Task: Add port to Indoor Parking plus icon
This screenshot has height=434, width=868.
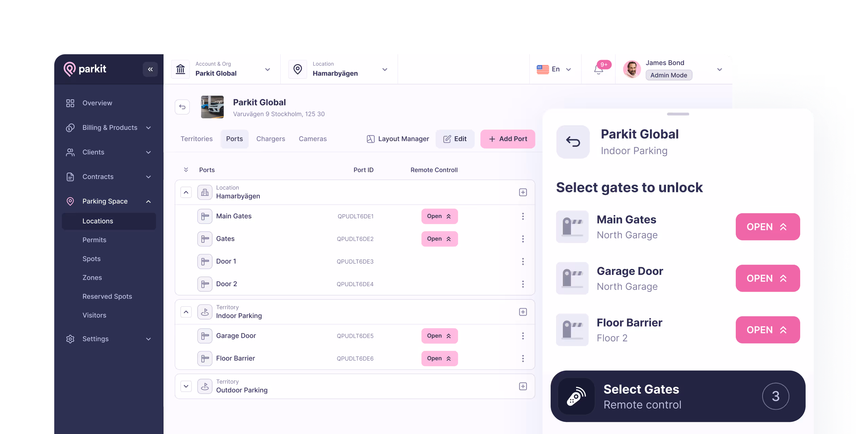Action: click(523, 312)
